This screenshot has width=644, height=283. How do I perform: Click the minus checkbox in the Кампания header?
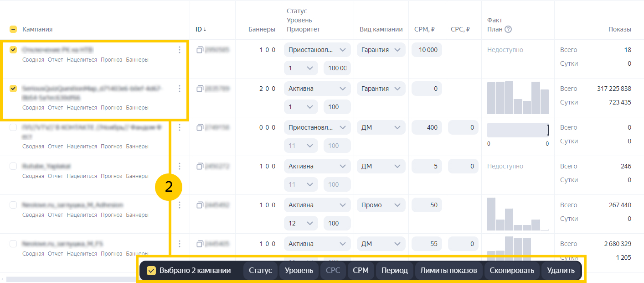coord(13,29)
